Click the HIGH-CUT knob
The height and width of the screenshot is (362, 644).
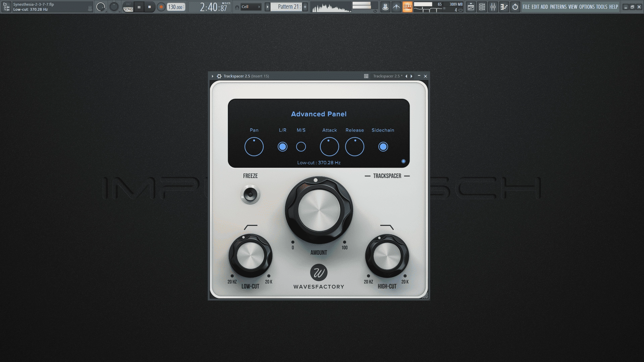pos(387,256)
